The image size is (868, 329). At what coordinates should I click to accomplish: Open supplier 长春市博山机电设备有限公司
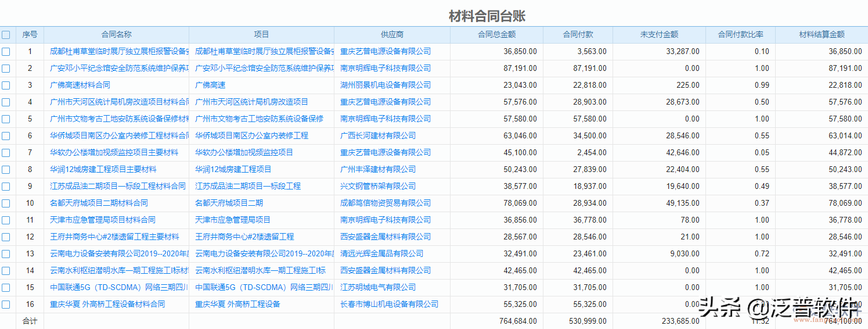pyautogui.click(x=390, y=305)
